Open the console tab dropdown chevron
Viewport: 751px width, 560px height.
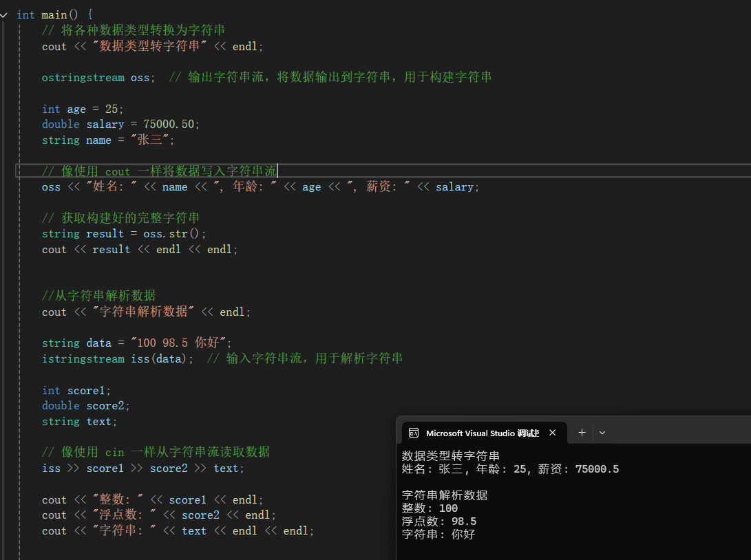602,433
